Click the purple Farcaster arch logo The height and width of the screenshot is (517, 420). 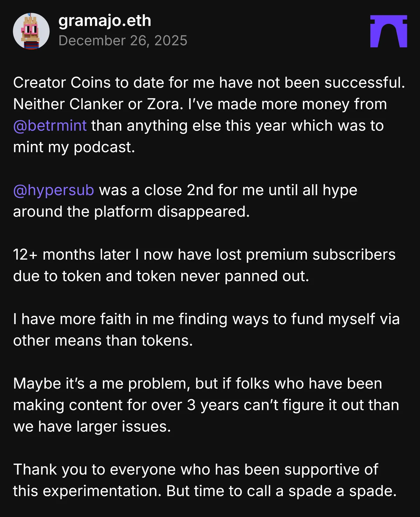(388, 31)
